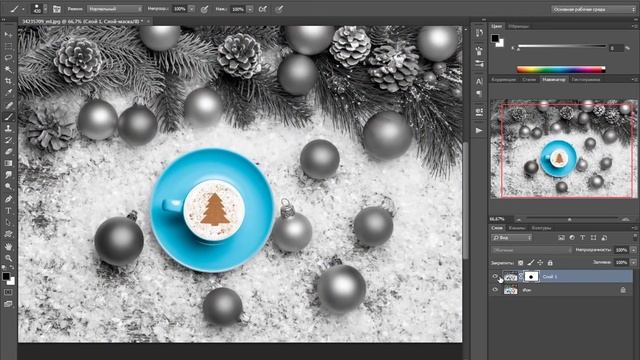The height and width of the screenshot is (360, 640).
Task: Select the Pen tool
Action: pos(8,199)
